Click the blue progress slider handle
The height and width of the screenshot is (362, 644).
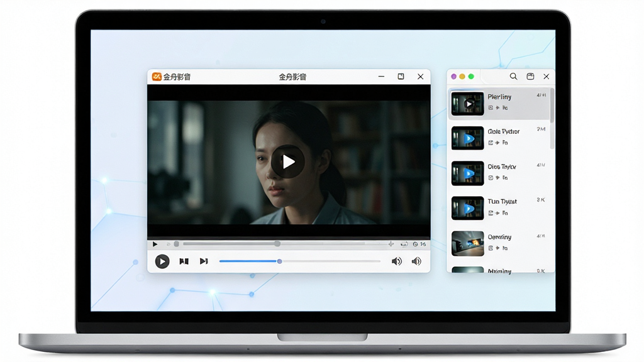click(x=279, y=261)
